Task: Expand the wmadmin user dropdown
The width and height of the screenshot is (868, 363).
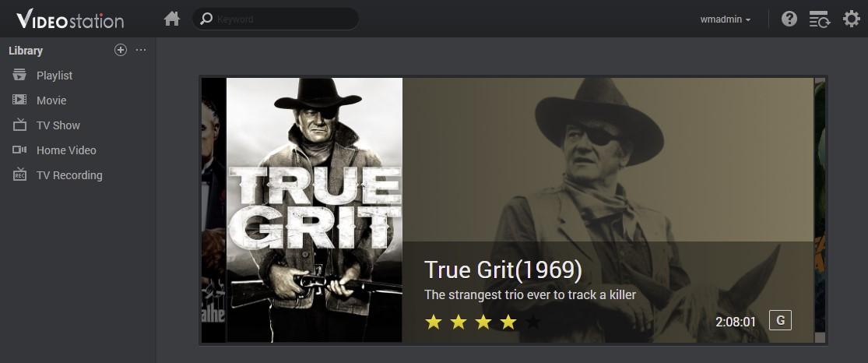Action: pyautogui.click(x=726, y=19)
